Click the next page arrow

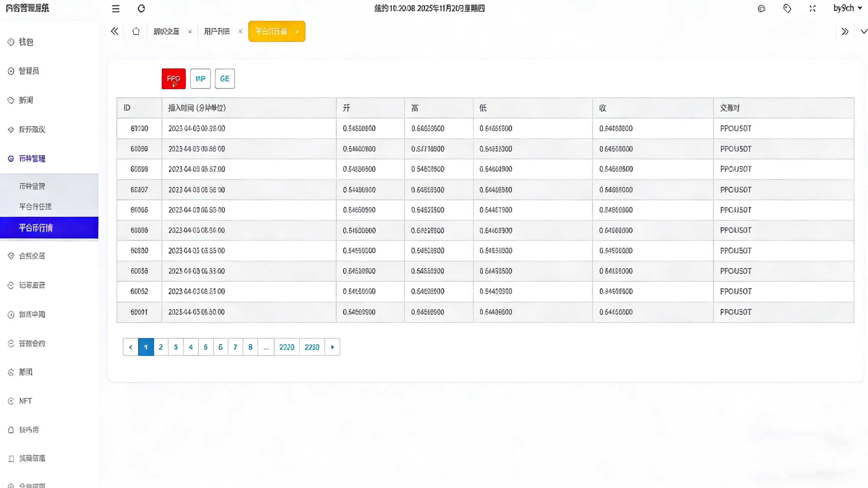tap(332, 347)
